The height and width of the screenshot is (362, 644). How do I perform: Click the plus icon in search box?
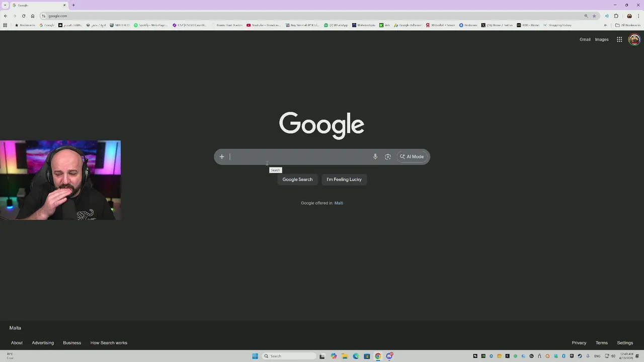pos(221,157)
